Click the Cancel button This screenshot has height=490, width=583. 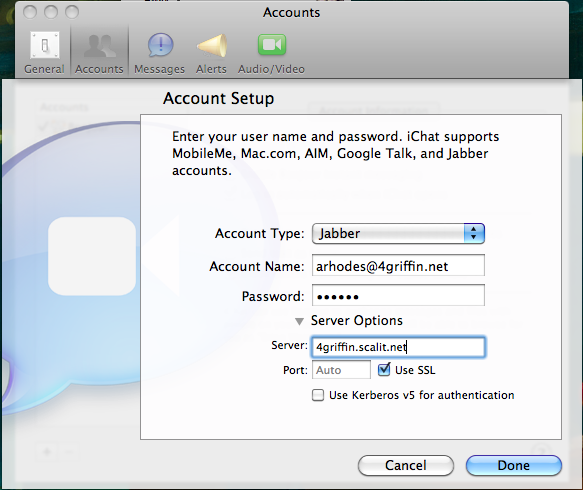coord(406,465)
